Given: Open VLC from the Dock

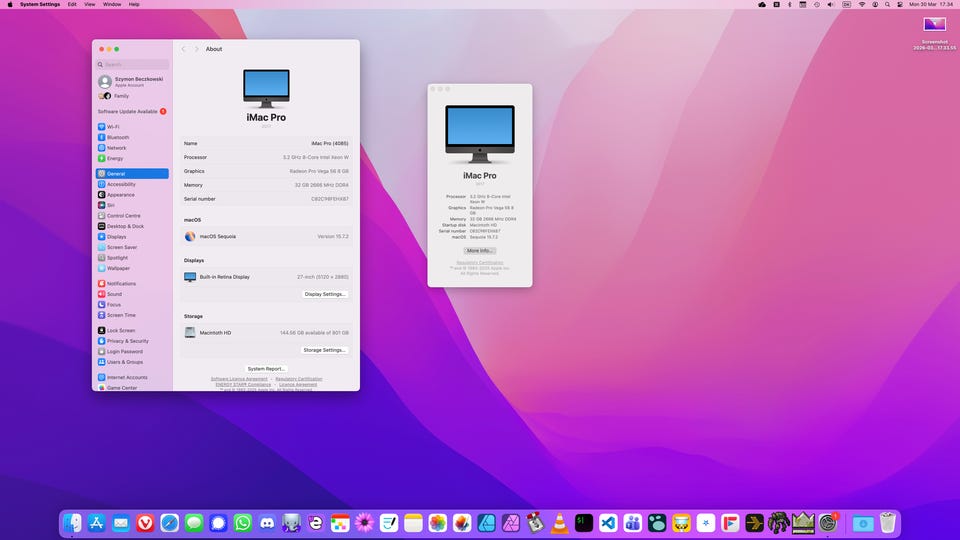Looking at the screenshot, I should 561,523.
